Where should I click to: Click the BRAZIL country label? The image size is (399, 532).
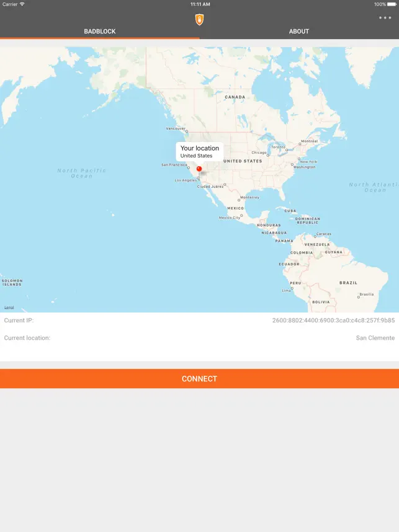[348, 283]
